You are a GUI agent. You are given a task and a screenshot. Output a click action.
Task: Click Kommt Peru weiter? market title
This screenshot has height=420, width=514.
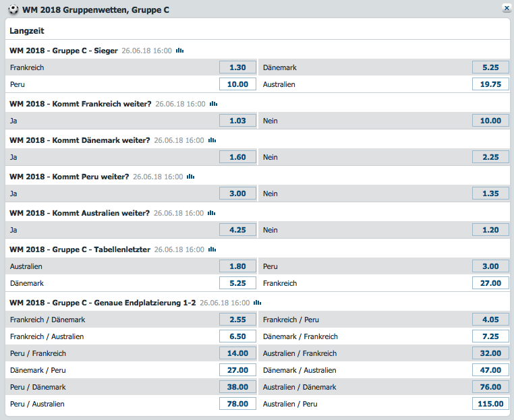pos(69,177)
